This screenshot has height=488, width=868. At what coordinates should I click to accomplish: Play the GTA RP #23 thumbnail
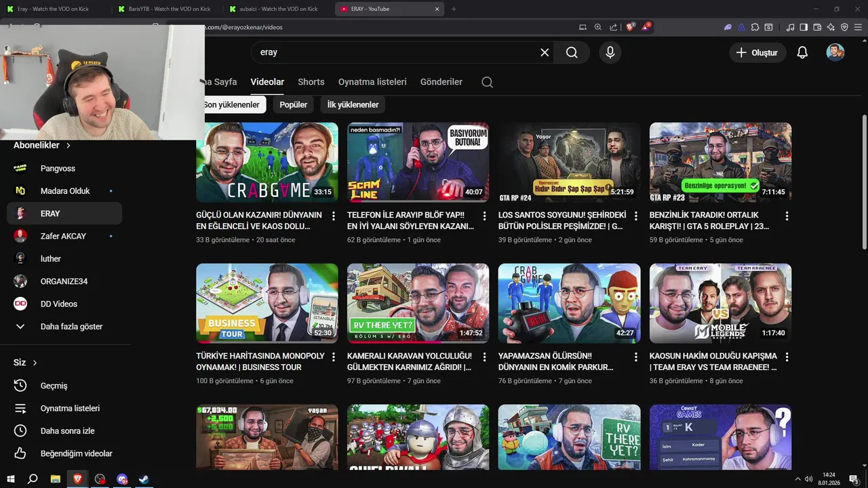coord(720,162)
